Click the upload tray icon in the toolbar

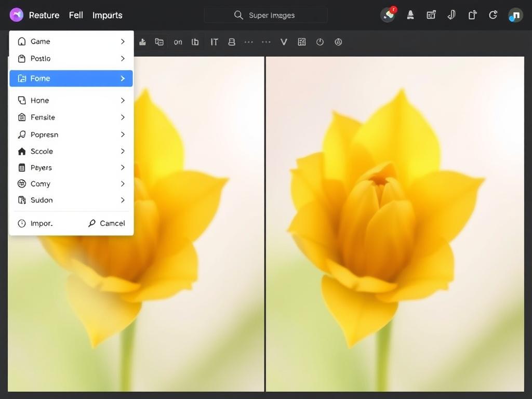142,42
